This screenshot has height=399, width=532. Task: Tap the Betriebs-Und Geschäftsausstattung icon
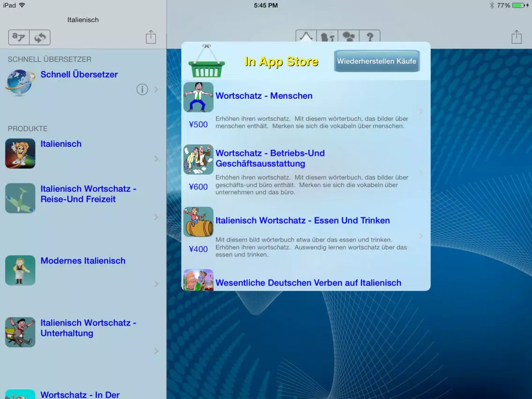198,160
